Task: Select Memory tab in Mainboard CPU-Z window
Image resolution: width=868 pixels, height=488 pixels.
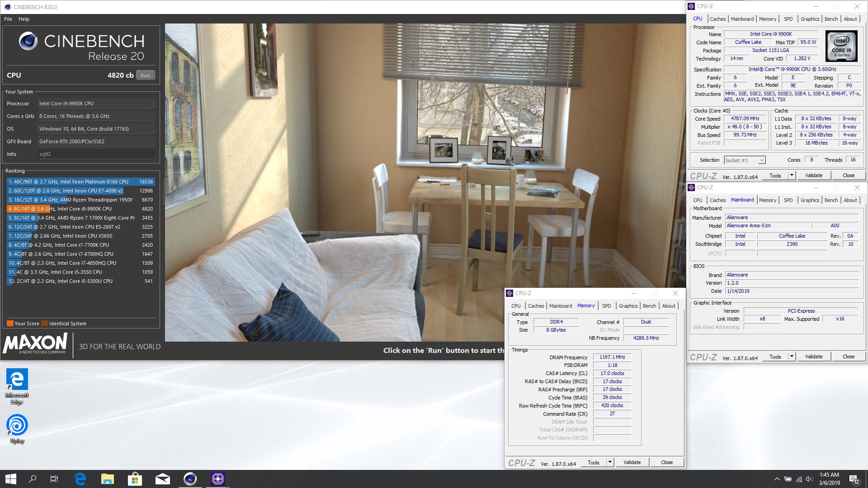Action: 767,200
